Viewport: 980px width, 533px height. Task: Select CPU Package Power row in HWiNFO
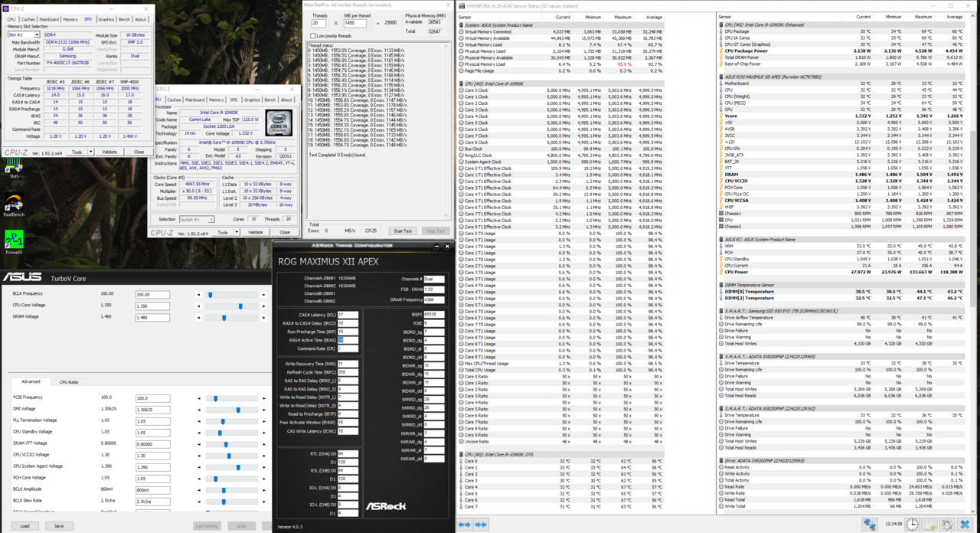pyautogui.click(x=843, y=51)
